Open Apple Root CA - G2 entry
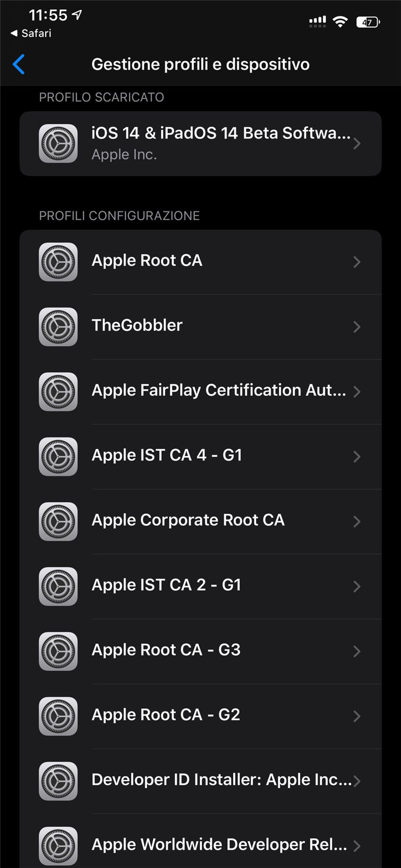This screenshot has height=868, width=401. coord(200,716)
